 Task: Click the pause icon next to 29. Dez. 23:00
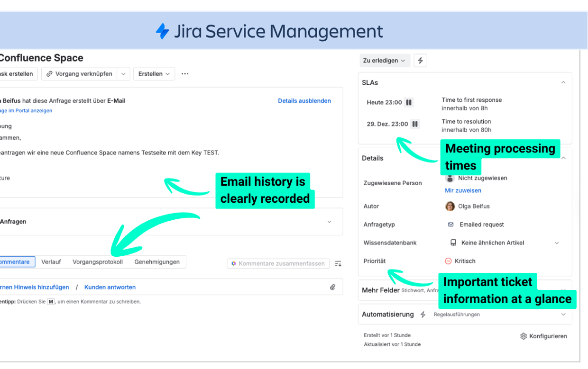(415, 124)
